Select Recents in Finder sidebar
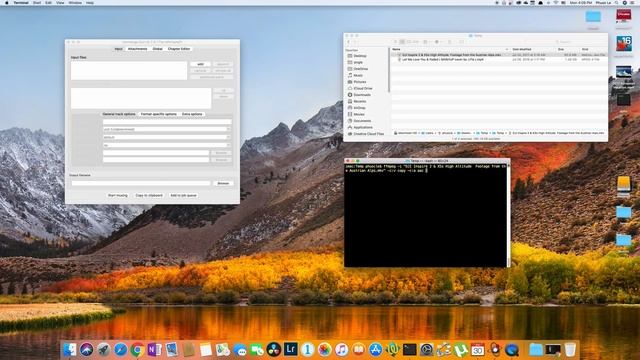640x360 pixels. click(x=360, y=101)
